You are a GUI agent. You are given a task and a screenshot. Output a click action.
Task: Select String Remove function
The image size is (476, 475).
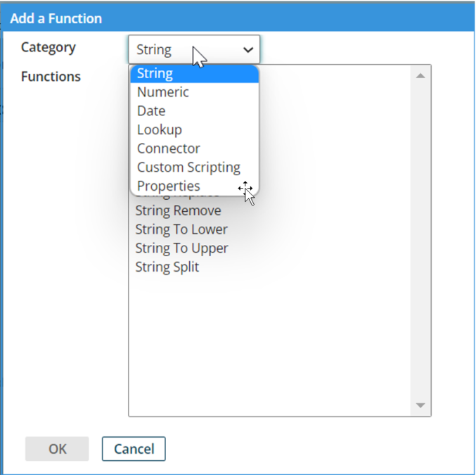click(x=178, y=210)
